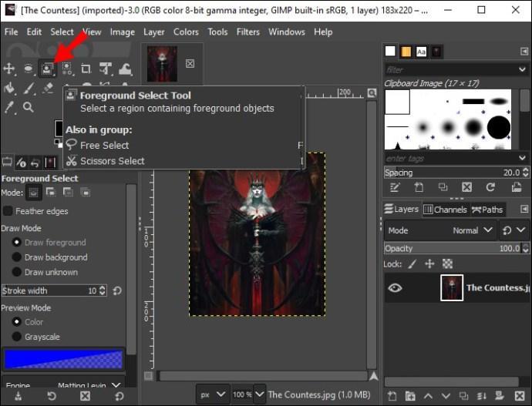Create a new brush icon
Viewport: 532px width, 406px height.
coord(419,187)
